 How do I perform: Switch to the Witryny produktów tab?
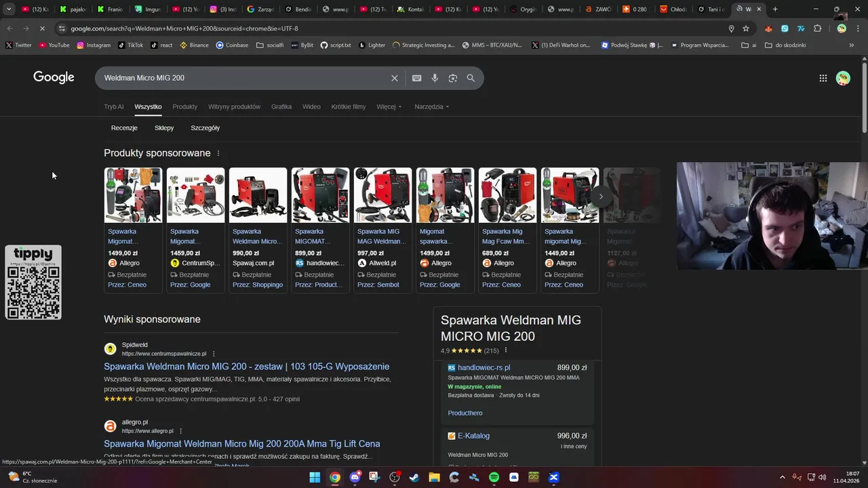point(234,106)
